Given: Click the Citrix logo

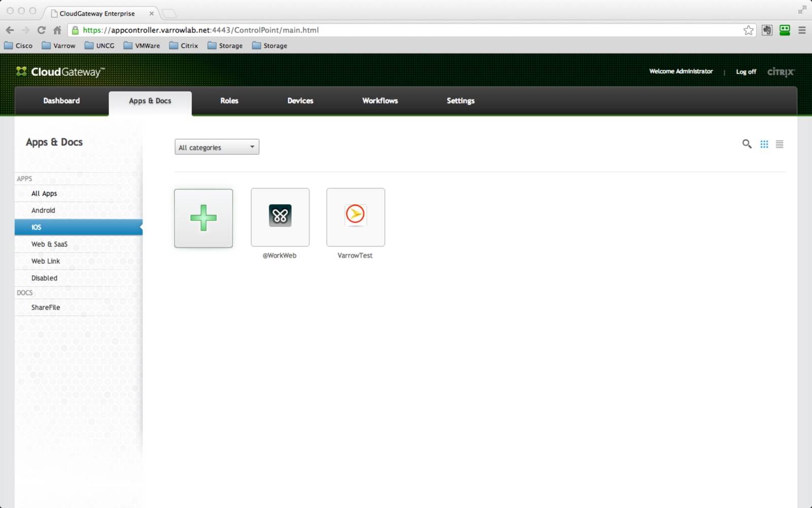Looking at the screenshot, I should pyautogui.click(x=781, y=72).
